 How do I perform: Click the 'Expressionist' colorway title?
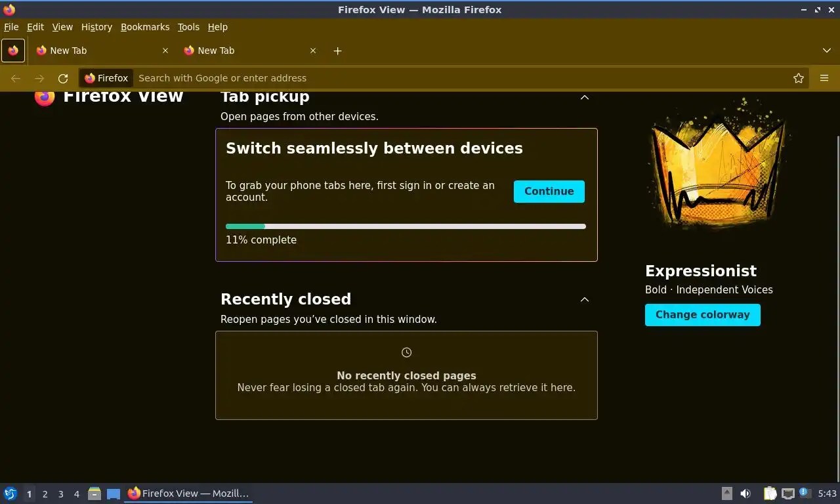pyautogui.click(x=701, y=271)
